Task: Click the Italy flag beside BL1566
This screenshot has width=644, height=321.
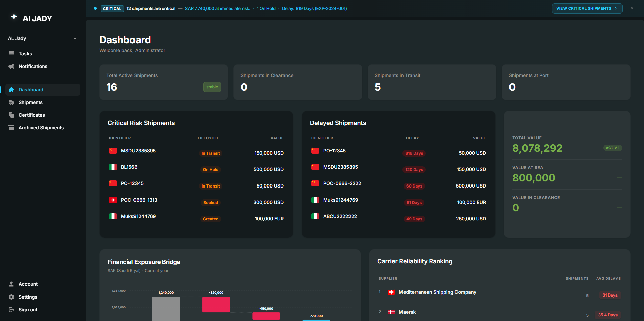Action: coord(113,167)
